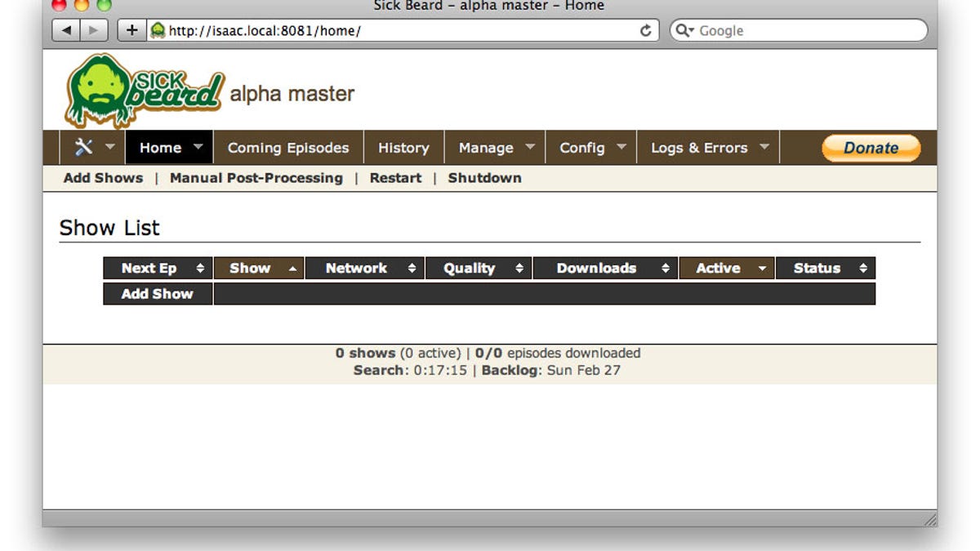The width and height of the screenshot is (980, 551).
Task: Click the site favicon in address bar
Action: pyautogui.click(x=158, y=31)
